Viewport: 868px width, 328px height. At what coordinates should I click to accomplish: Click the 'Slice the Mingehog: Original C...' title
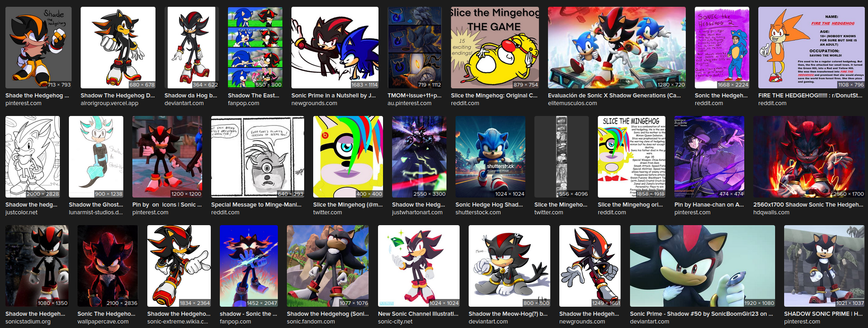tap(494, 96)
